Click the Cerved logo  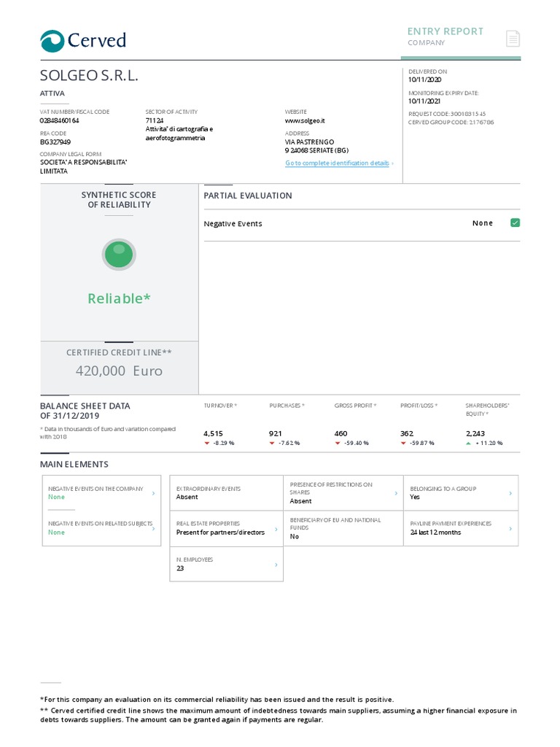(x=83, y=40)
